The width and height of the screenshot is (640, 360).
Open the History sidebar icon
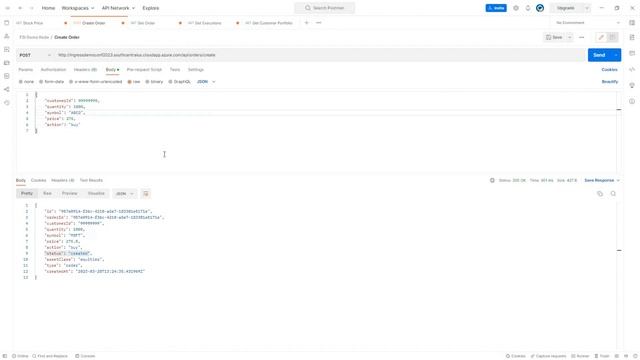coord(7,103)
